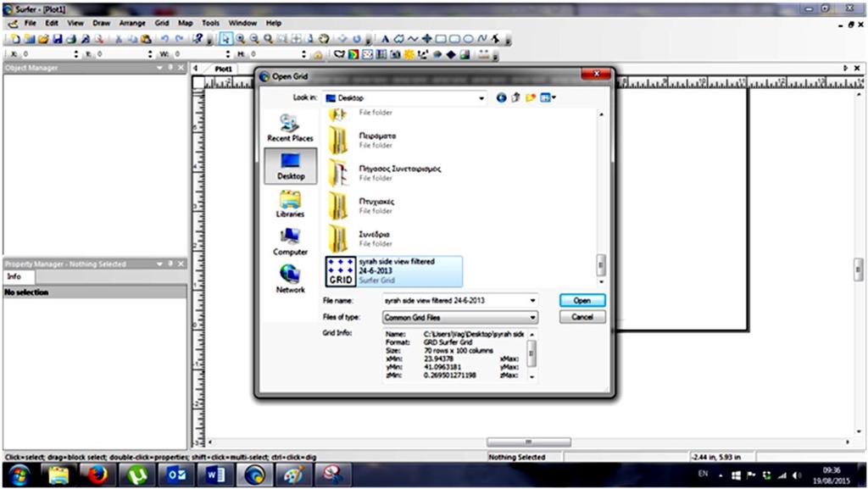The image size is (868, 489).
Task: Click the Open button in dialog
Action: 581,300
